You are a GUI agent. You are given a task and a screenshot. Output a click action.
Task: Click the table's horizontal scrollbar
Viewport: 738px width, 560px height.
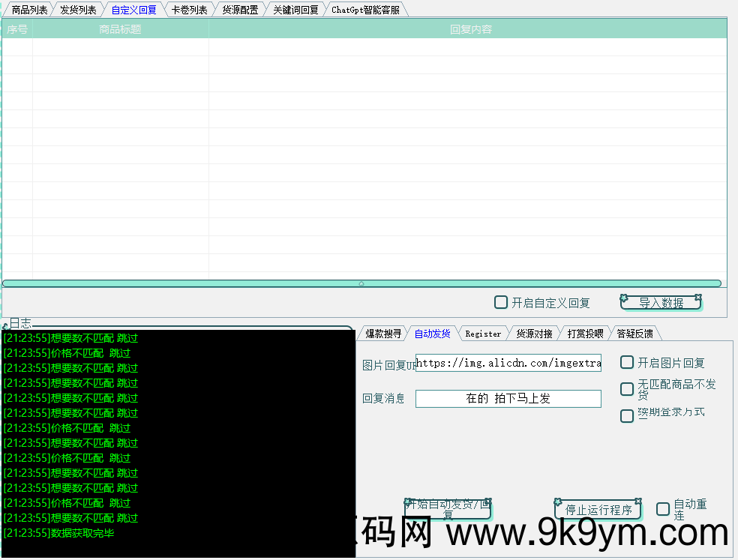tap(361, 283)
